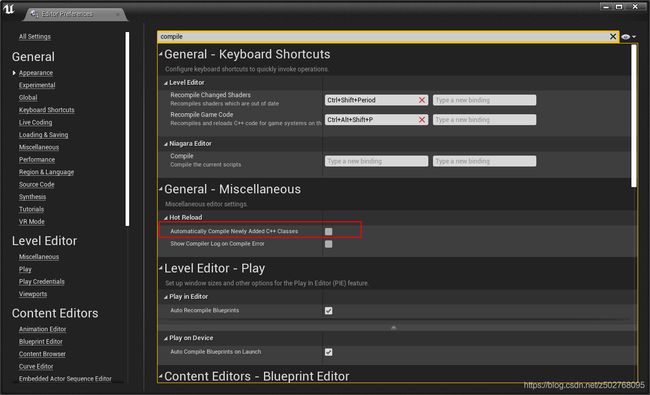Open Synthesis settings
The image size is (650, 395).
[32, 197]
